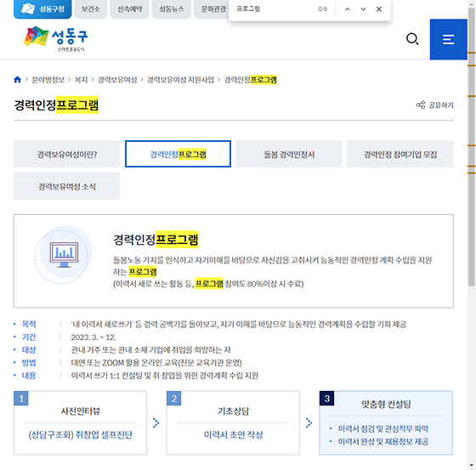Open the 돌봄 경력인정서 tab
Image resolution: width=476 pixels, height=470 pixels.
click(x=289, y=154)
